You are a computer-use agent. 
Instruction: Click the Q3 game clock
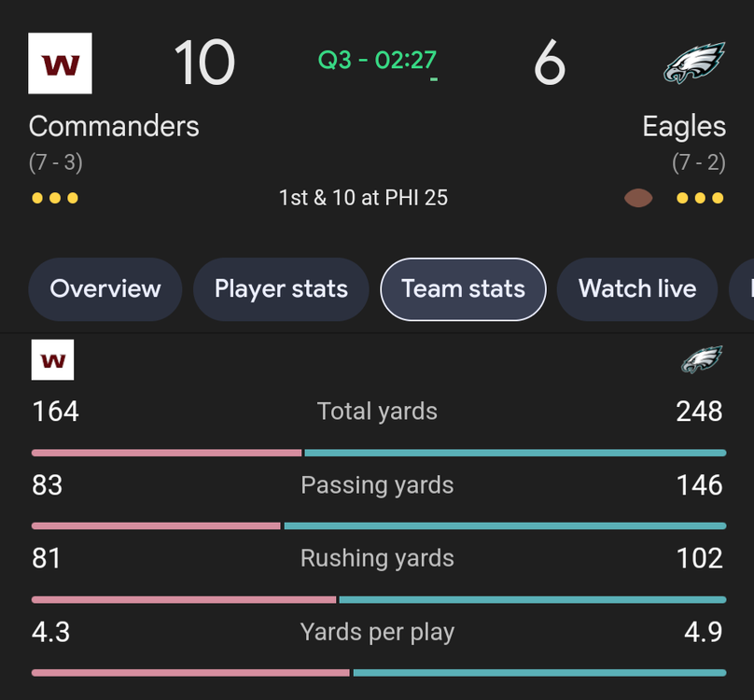point(377,61)
